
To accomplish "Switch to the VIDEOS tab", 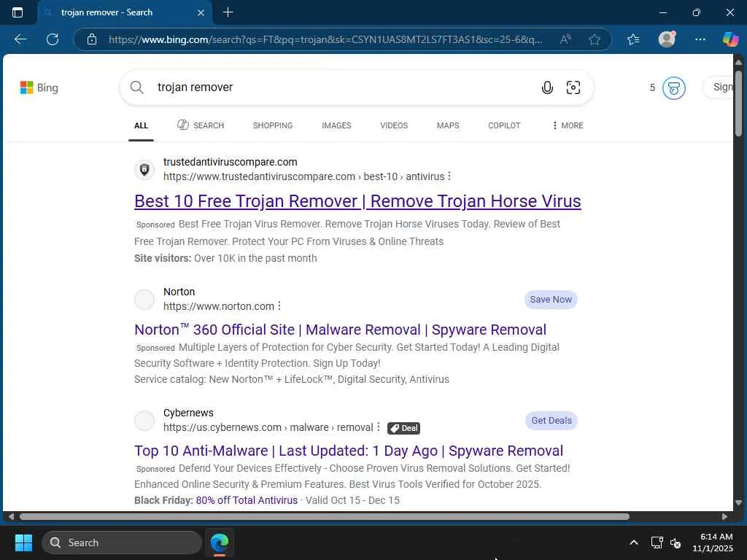I will [x=394, y=125].
